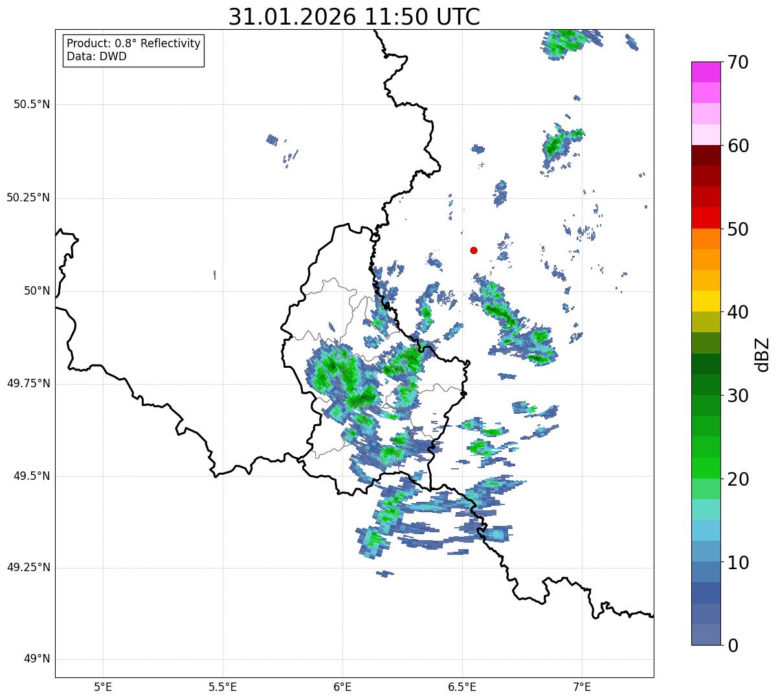The image size is (778, 700).
Task: Click the bright red colorbar swatch
Action: pos(706,218)
